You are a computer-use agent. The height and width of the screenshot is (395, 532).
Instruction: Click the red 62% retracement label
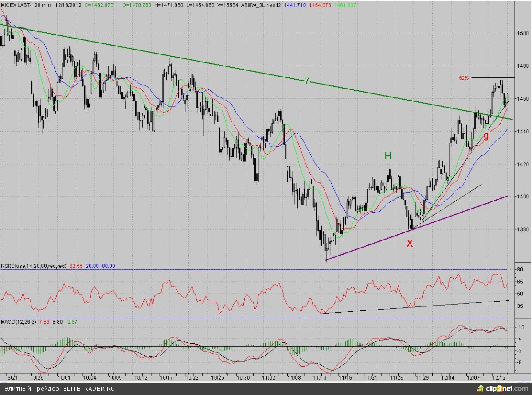pyautogui.click(x=464, y=78)
